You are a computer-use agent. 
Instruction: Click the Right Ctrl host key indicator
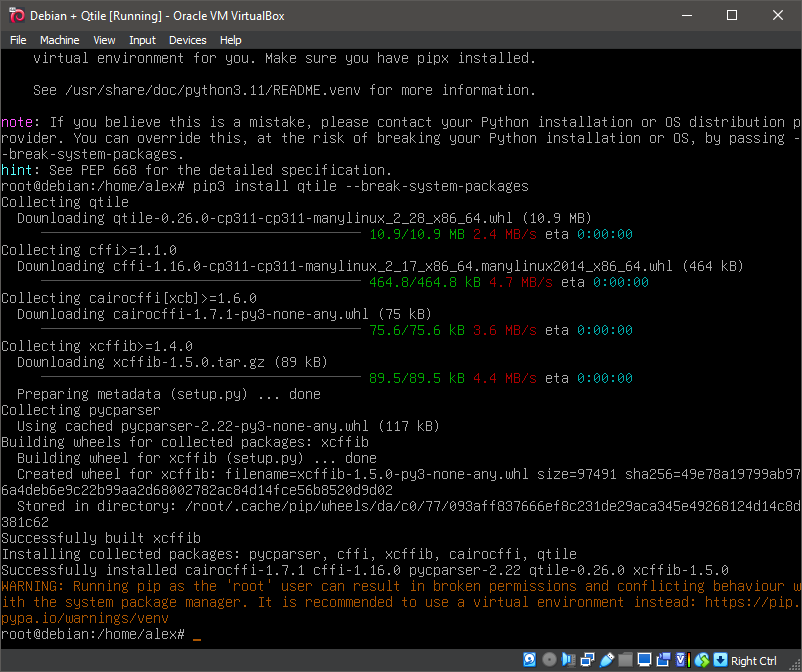[755, 660]
